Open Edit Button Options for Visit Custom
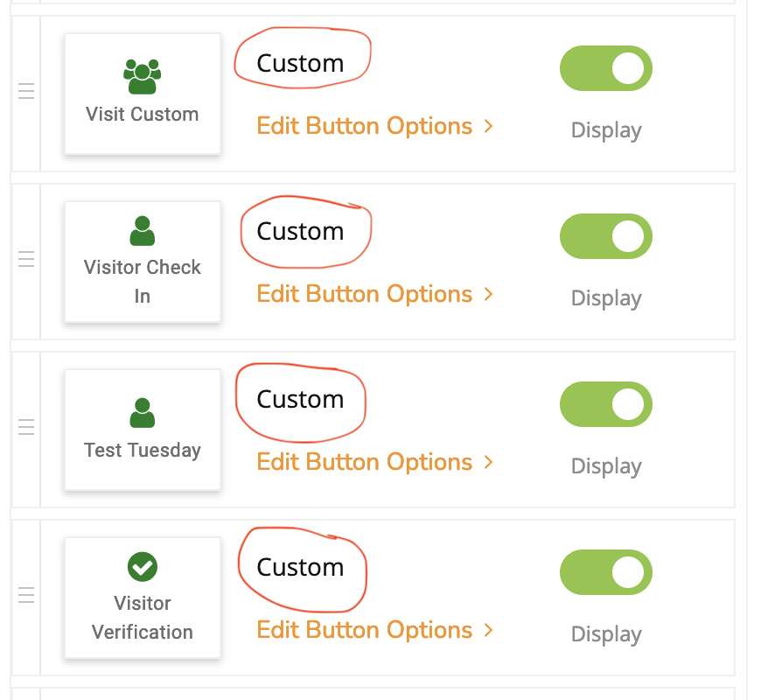Screen dimensions: 775x700 365,126
